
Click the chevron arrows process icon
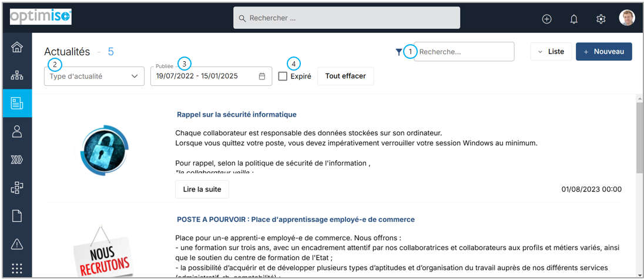(x=17, y=160)
